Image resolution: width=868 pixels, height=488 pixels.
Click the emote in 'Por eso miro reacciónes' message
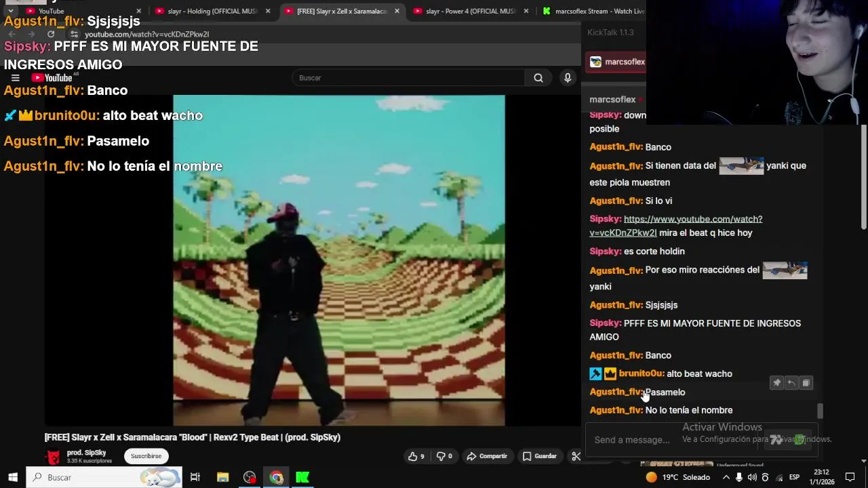[785, 270]
